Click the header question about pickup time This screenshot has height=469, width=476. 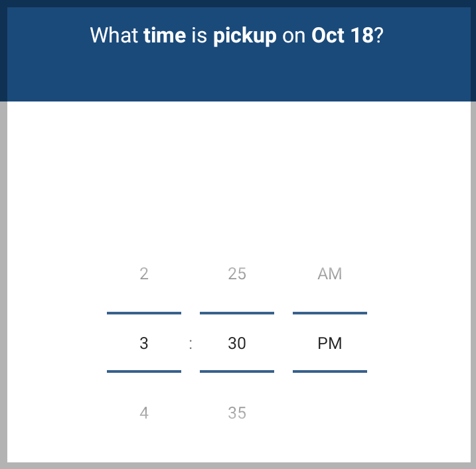[x=237, y=35]
